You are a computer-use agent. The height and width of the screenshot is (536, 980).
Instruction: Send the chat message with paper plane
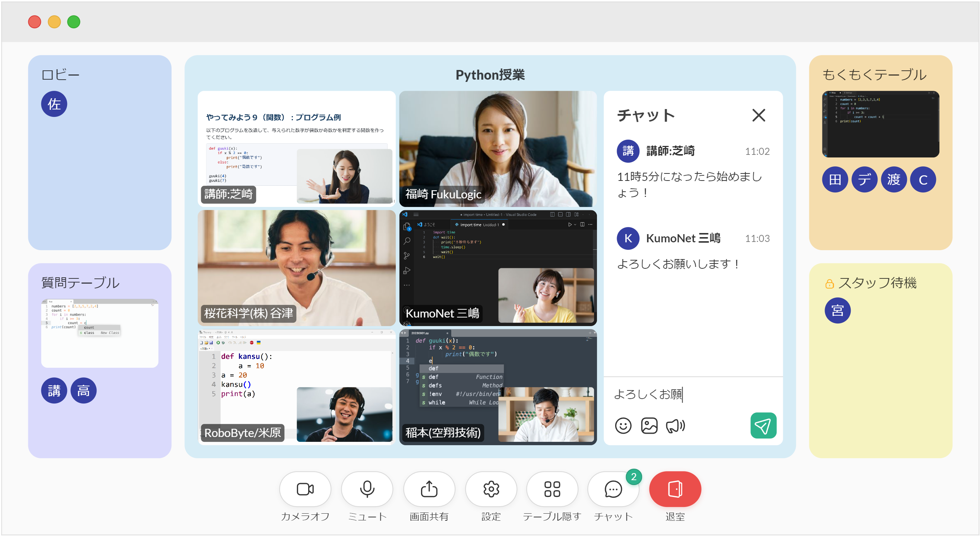point(763,425)
